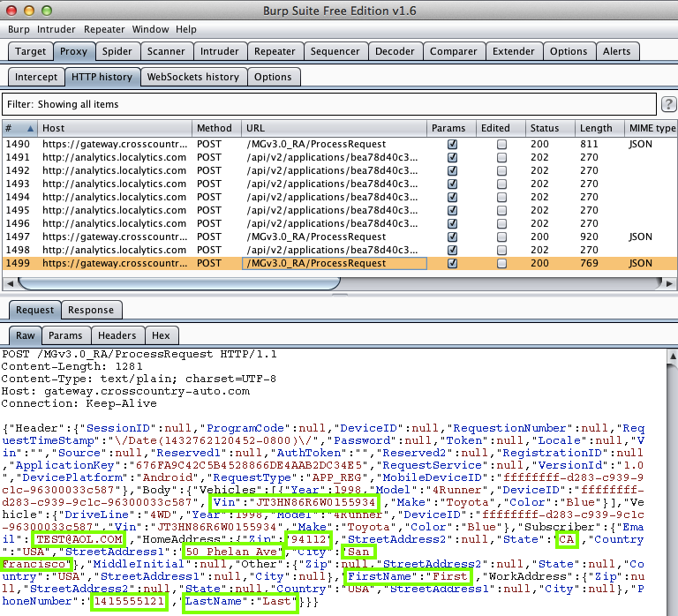Image resolution: width=678 pixels, height=616 pixels.
Task: Open the WebSockets history sub-tab
Action: [192, 77]
